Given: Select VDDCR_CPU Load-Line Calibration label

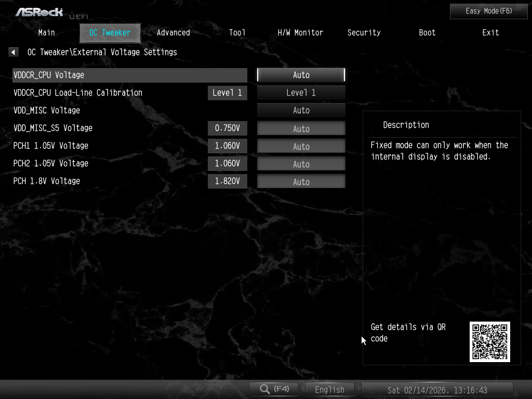Looking at the screenshot, I should coord(78,92).
